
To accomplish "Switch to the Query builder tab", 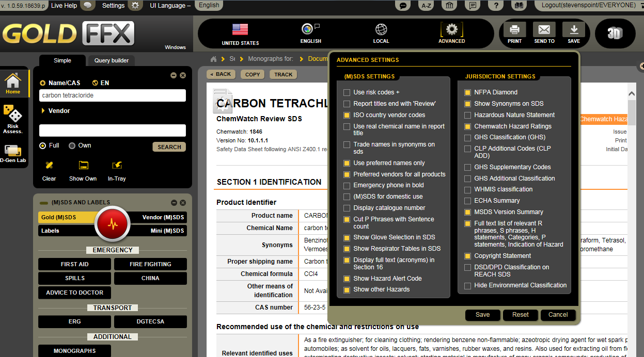I will tap(111, 60).
